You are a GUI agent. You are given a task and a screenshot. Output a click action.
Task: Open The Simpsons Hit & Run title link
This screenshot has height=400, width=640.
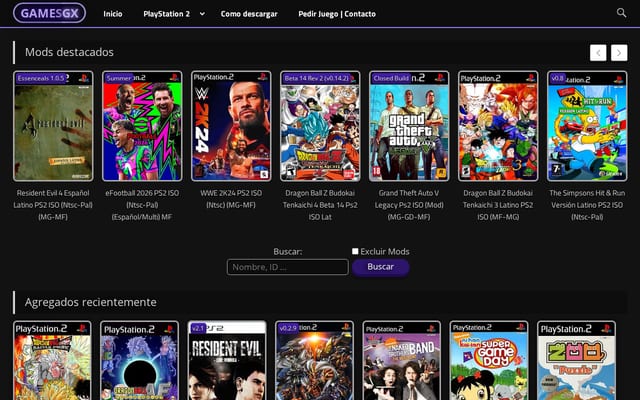pyautogui.click(x=587, y=205)
